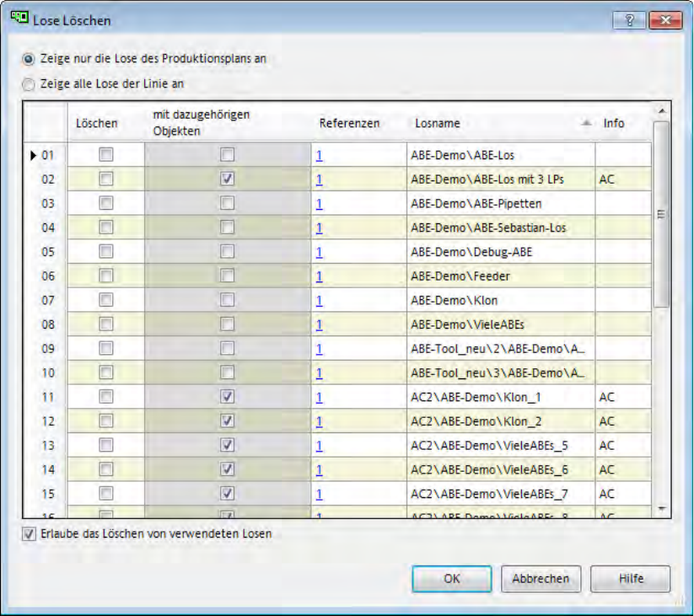Viewport: 694px width, 616px height.
Task: Mark Feeder row for deletion
Action: pyautogui.click(x=105, y=276)
